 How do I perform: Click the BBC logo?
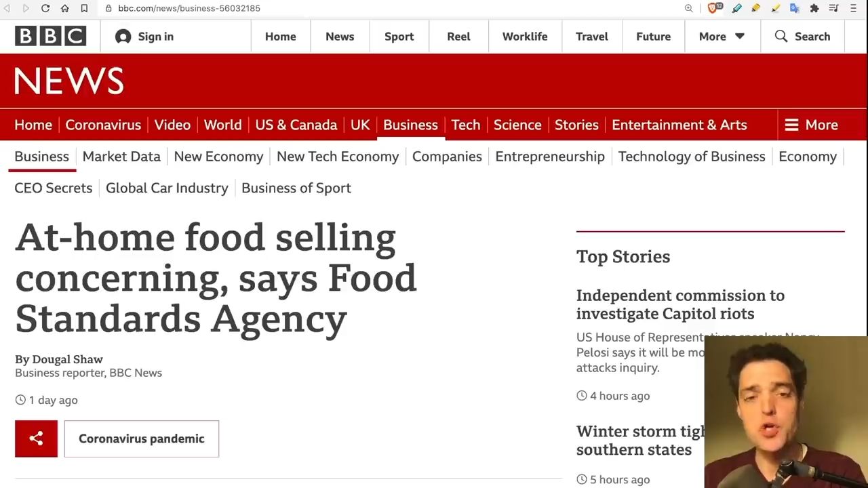50,37
